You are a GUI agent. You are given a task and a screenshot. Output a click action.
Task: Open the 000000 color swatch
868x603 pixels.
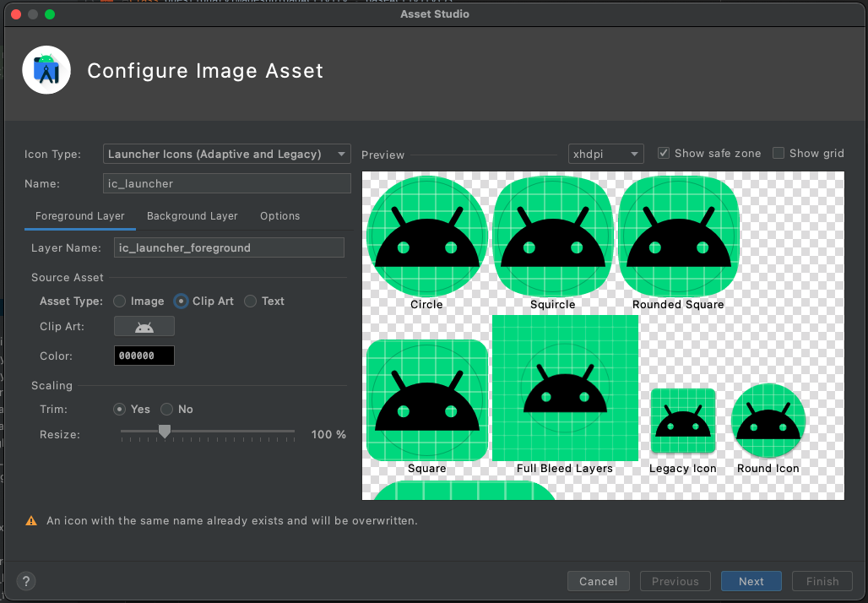click(144, 356)
